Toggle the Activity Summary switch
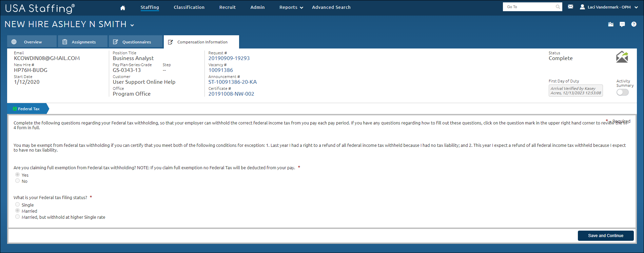The height and width of the screenshot is (253, 644). pyautogui.click(x=622, y=93)
